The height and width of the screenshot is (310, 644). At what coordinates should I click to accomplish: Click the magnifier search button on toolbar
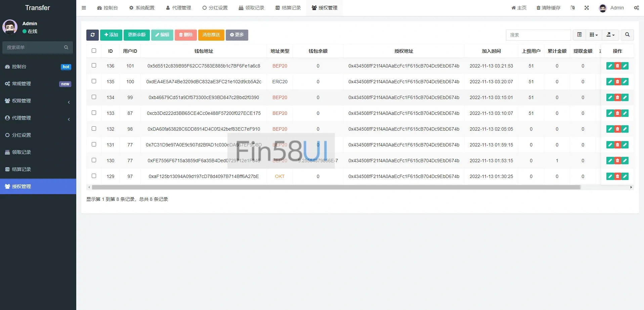pos(627,35)
